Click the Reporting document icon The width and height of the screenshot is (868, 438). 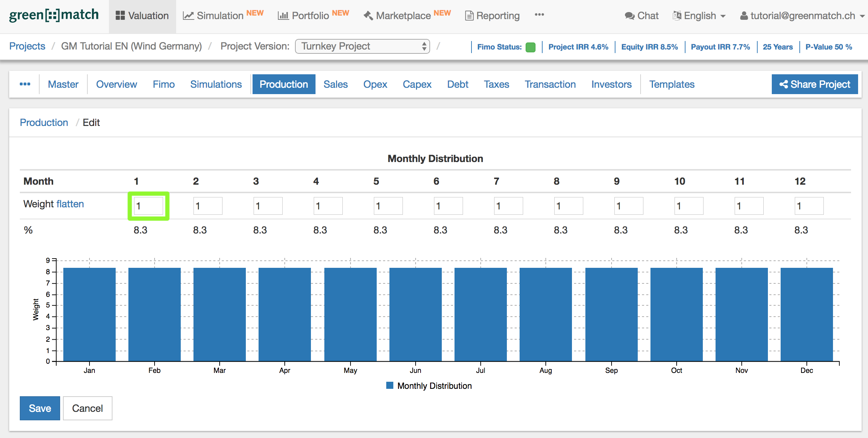[x=469, y=16]
